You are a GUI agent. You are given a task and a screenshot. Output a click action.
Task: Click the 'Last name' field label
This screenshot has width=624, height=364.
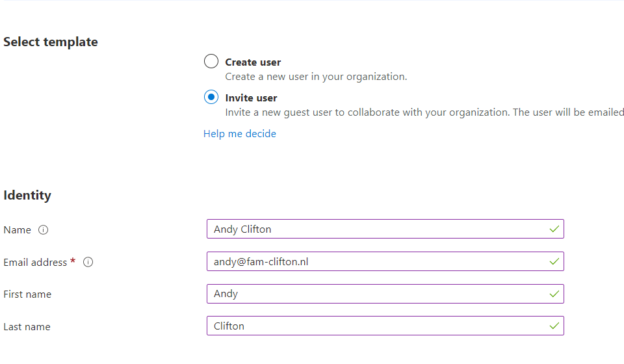[x=27, y=327]
